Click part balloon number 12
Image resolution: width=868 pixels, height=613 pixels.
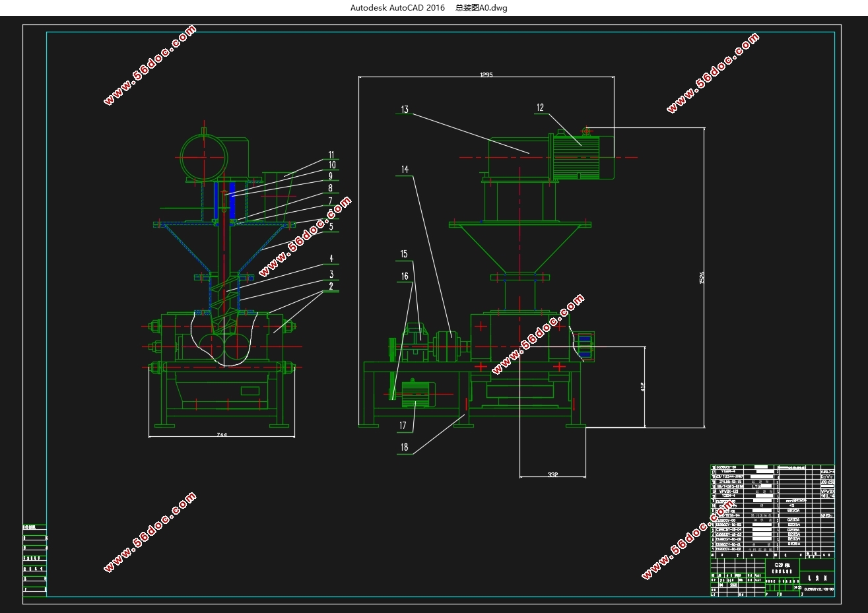(540, 108)
